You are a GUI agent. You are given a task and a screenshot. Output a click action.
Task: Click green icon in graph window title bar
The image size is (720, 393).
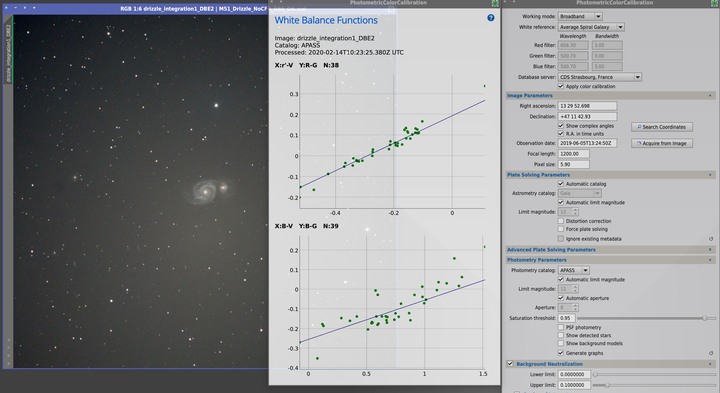pos(495,3)
